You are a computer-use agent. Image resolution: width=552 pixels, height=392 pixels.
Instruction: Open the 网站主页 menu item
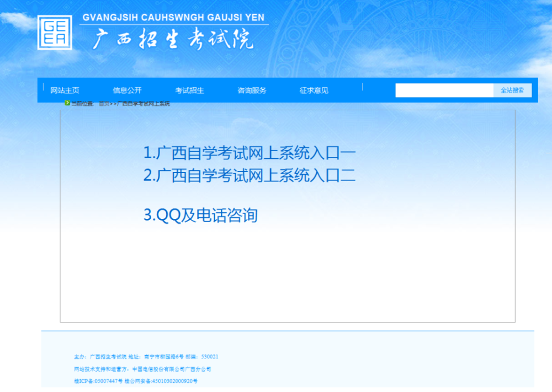tap(65, 90)
